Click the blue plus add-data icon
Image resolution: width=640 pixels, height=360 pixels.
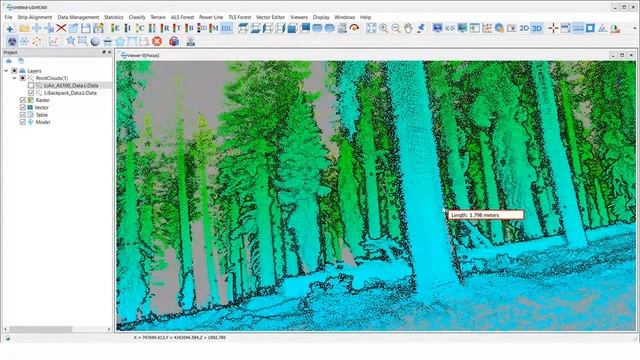pos(10,29)
